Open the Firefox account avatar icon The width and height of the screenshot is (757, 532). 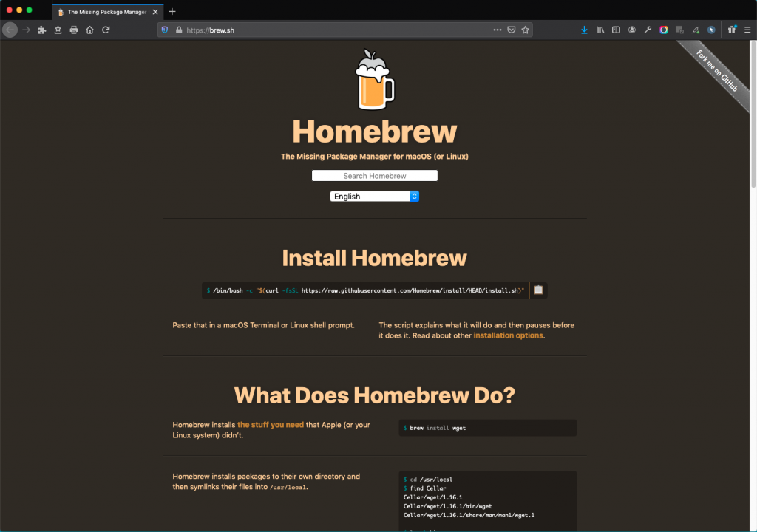[632, 30]
